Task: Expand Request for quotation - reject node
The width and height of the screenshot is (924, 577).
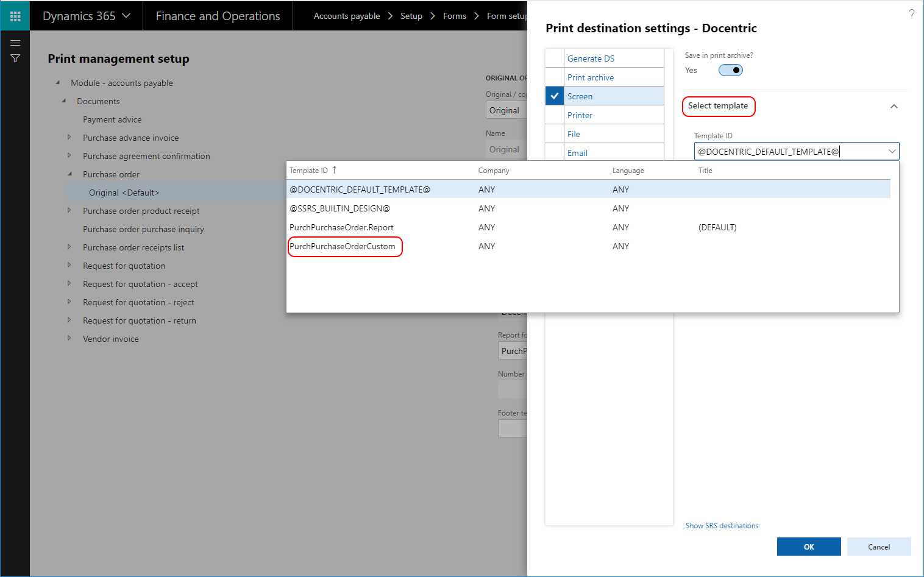Action: 69,302
